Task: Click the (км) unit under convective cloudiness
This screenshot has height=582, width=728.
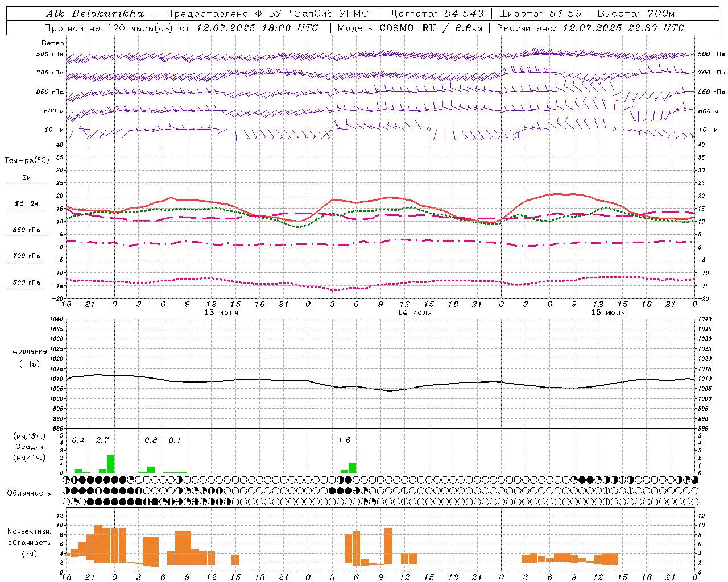Action: pyautogui.click(x=29, y=554)
